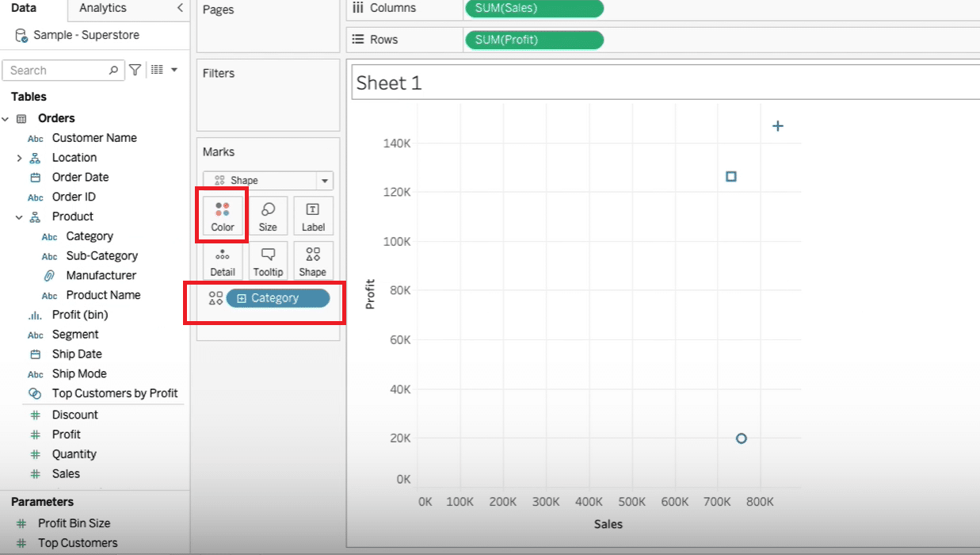Click the search magnifier icon
This screenshot has width=980, height=555.
(x=114, y=70)
